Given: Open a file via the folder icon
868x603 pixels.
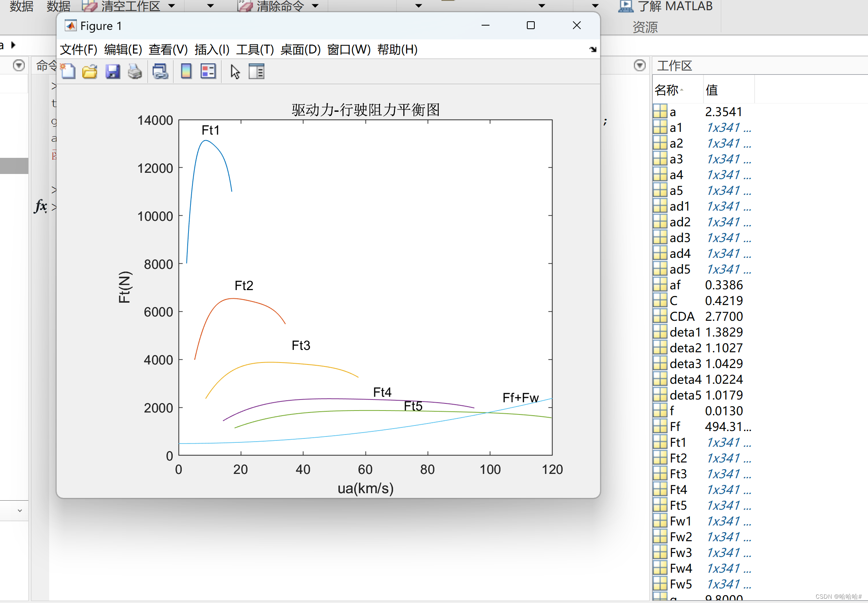Looking at the screenshot, I should click(90, 72).
